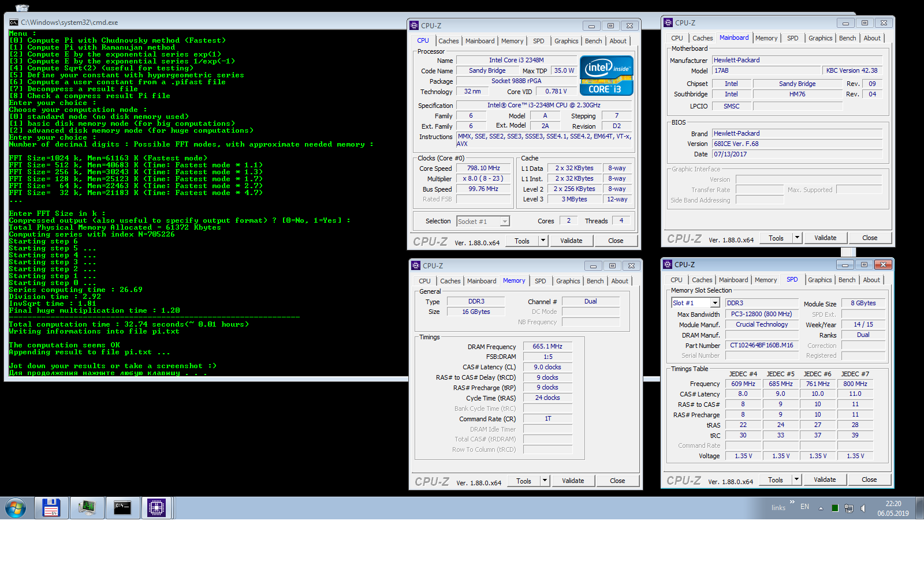The width and height of the screenshot is (924, 573).
Task: Click the 16 GBytes memory size value
Action: point(476,312)
